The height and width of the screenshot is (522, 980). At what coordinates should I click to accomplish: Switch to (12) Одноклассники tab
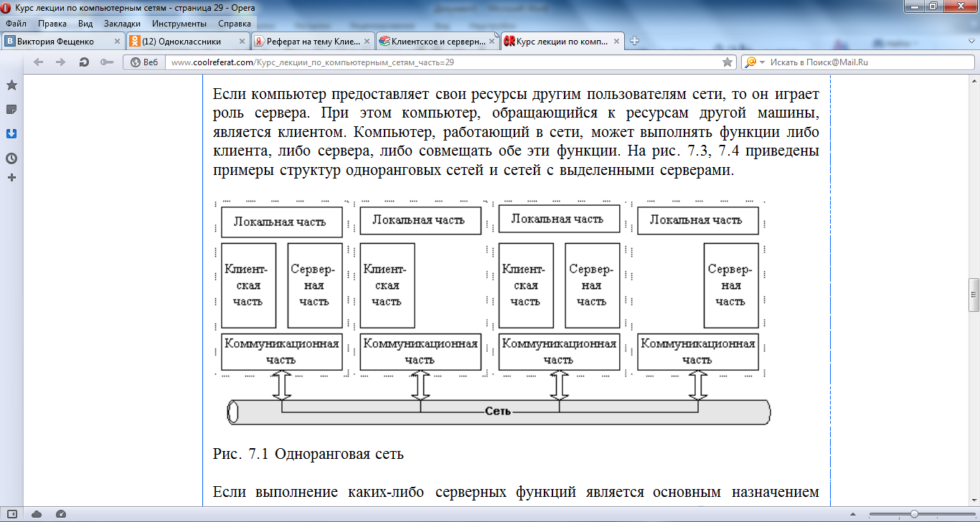pyautogui.click(x=188, y=41)
